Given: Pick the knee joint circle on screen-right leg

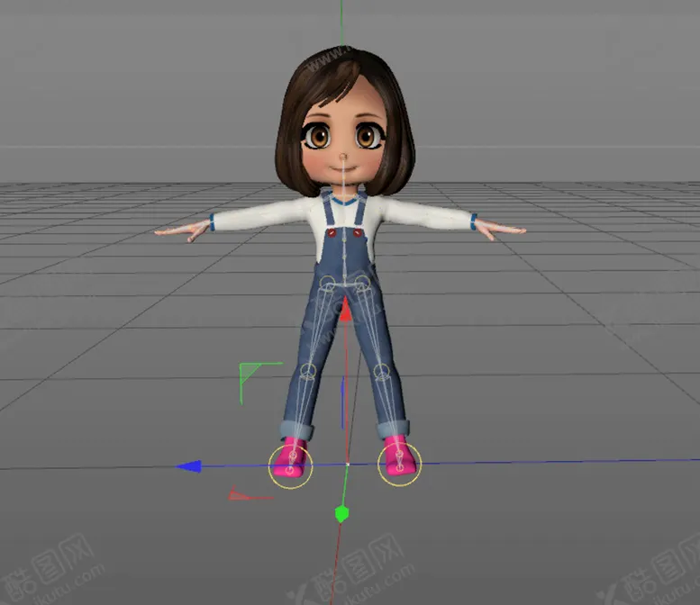Looking at the screenshot, I should point(382,371).
